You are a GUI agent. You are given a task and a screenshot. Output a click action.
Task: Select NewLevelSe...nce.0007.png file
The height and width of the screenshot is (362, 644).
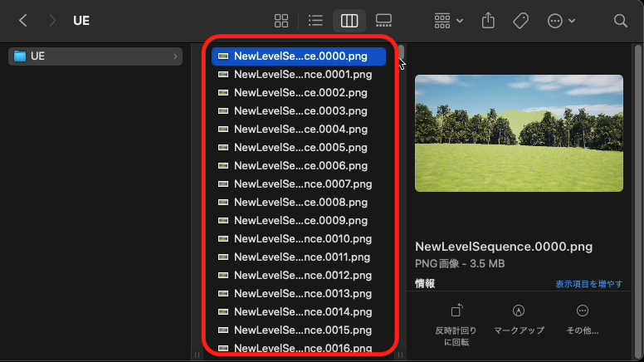point(299,184)
